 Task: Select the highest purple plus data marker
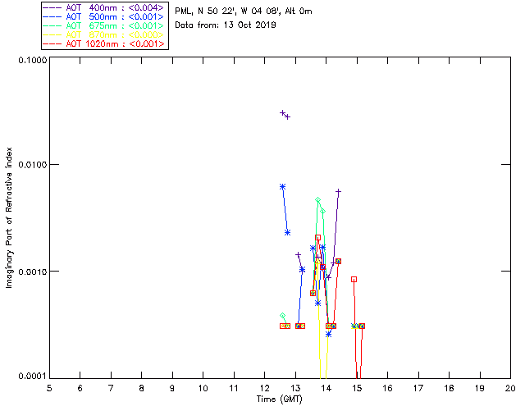282,113
